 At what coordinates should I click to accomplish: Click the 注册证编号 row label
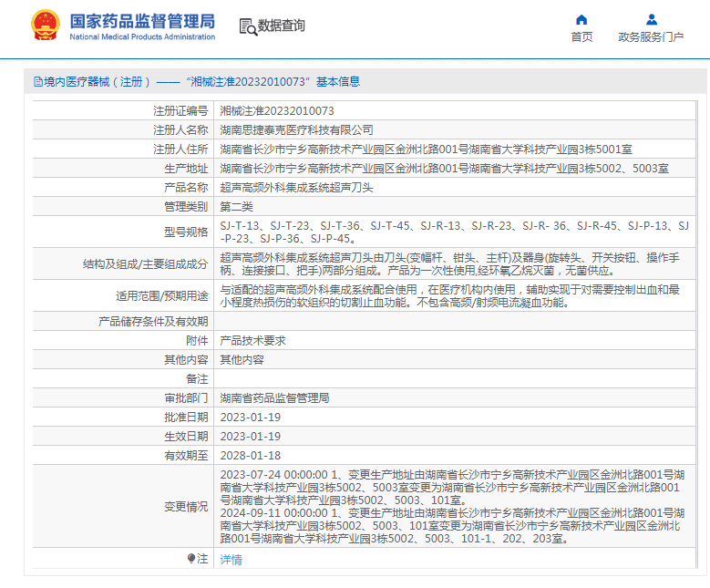click(180, 111)
